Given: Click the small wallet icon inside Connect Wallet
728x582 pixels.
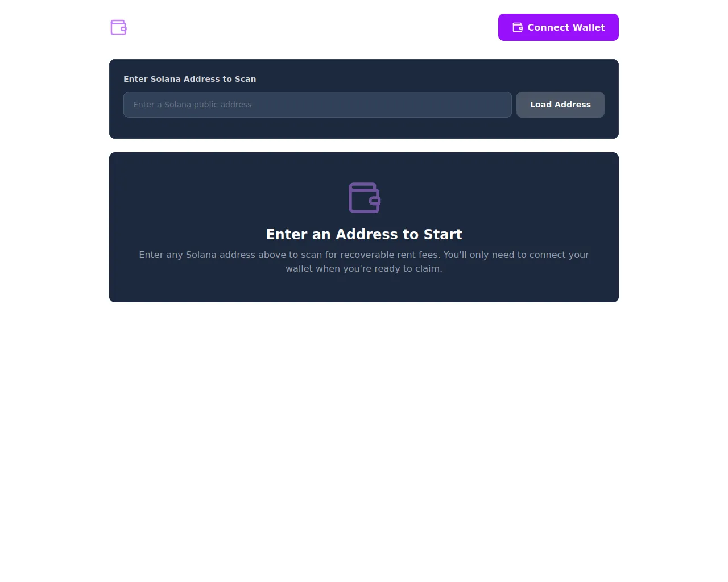Looking at the screenshot, I should (518, 27).
